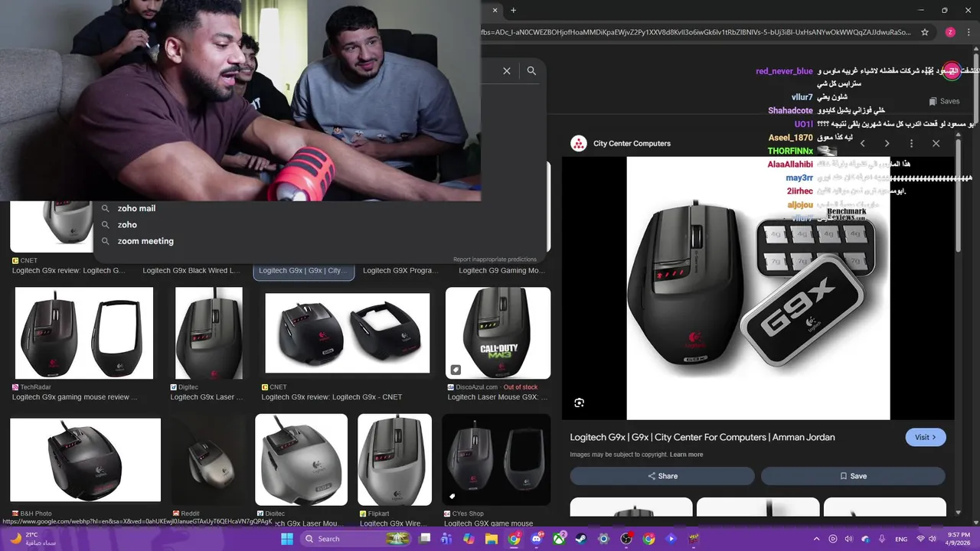Click the Share button
The width and height of the screenshot is (980, 551).
pyautogui.click(x=662, y=476)
